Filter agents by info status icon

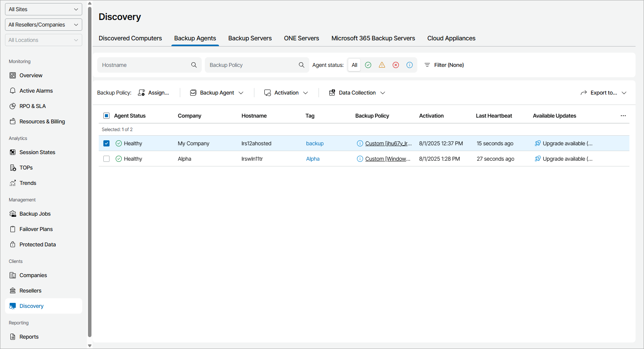tap(410, 65)
